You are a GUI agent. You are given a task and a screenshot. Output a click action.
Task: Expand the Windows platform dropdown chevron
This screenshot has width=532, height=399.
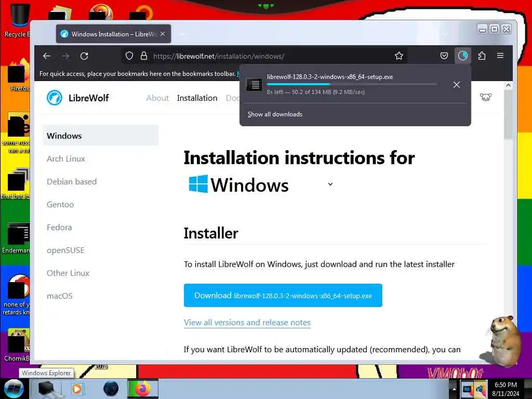330,184
